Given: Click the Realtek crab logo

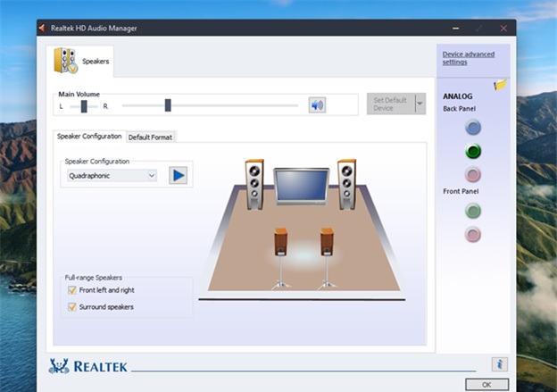Looking at the screenshot, I should pos(59,366).
